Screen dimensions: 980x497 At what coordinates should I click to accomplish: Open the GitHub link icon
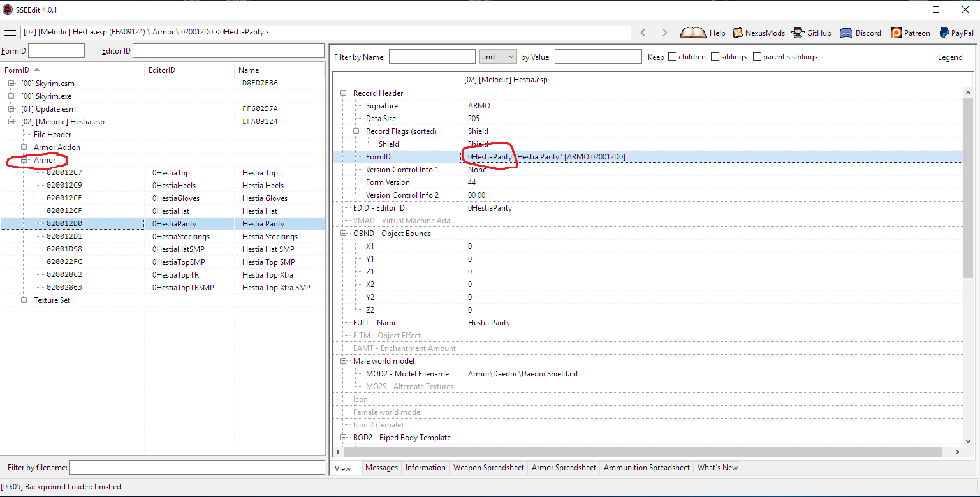pos(798,33)
